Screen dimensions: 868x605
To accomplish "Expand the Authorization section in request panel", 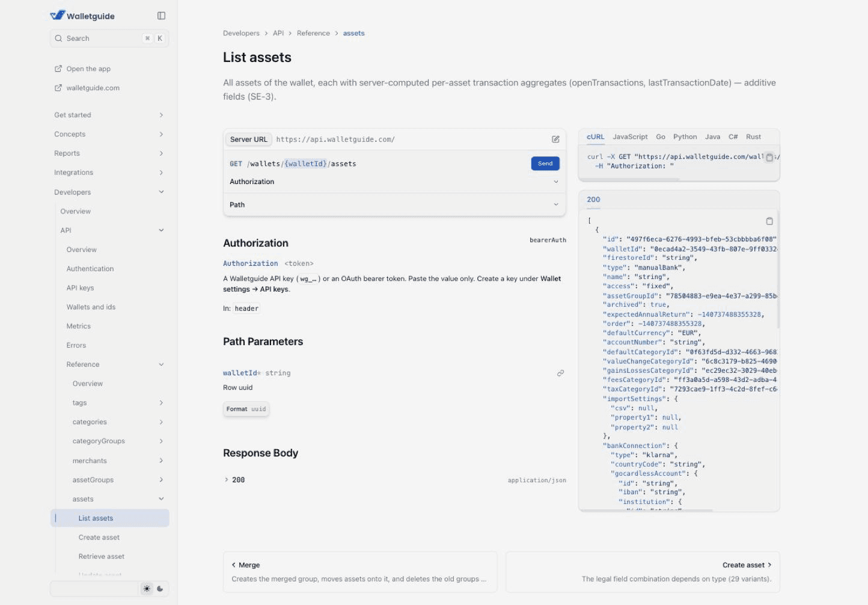I will (x=394, y=182).
